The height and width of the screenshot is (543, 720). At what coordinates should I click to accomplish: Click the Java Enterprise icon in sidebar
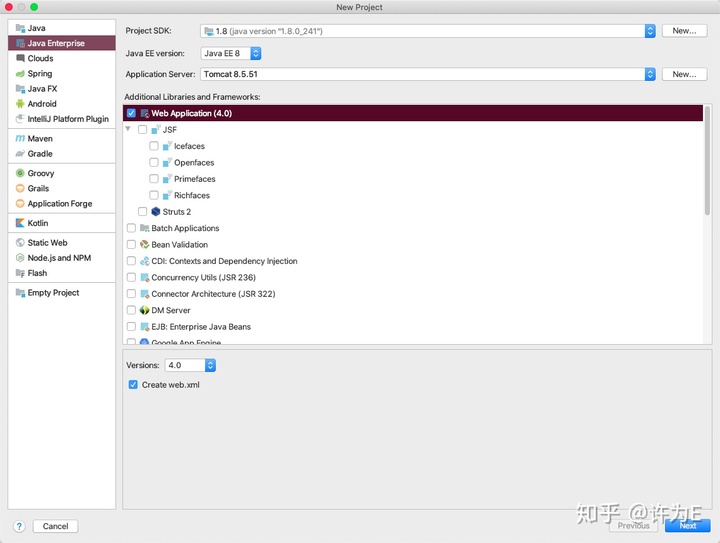click(20, 43)
